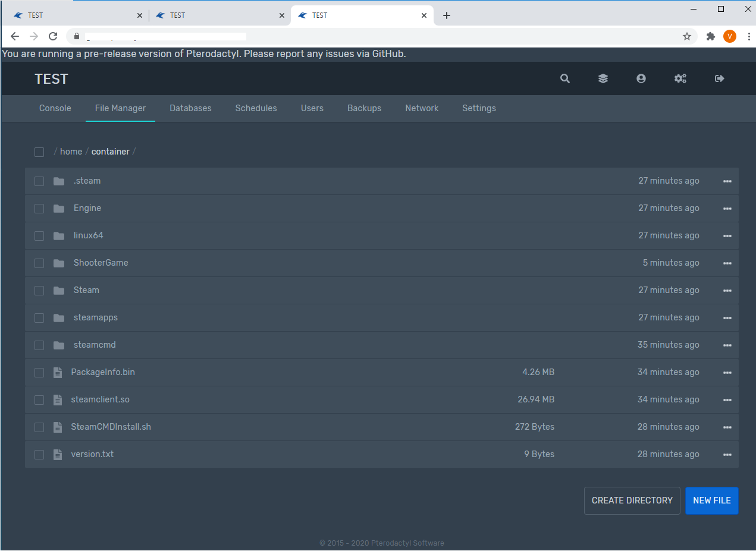Open the Backups tab
Image resolution: width=756 pixels, height=551 pixels.
(x=364, y=108)
